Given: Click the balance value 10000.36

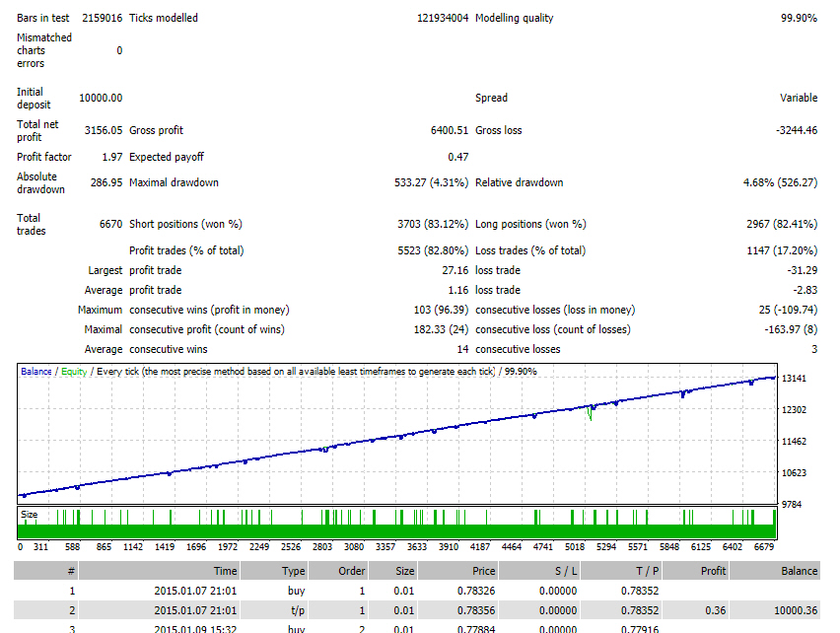Looking at the screenshot, I should (796, 611).
